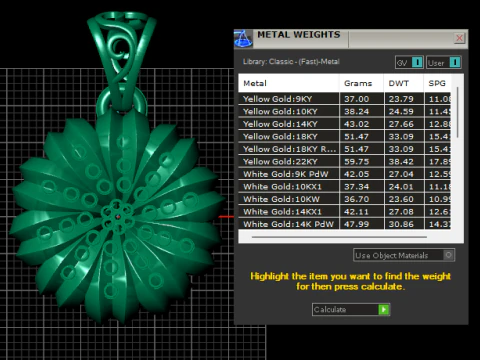The width and height of the screenshot is (480, 360).
Task: Open the Use Object Materials dropdown
Action: click(x=404, y=255)
